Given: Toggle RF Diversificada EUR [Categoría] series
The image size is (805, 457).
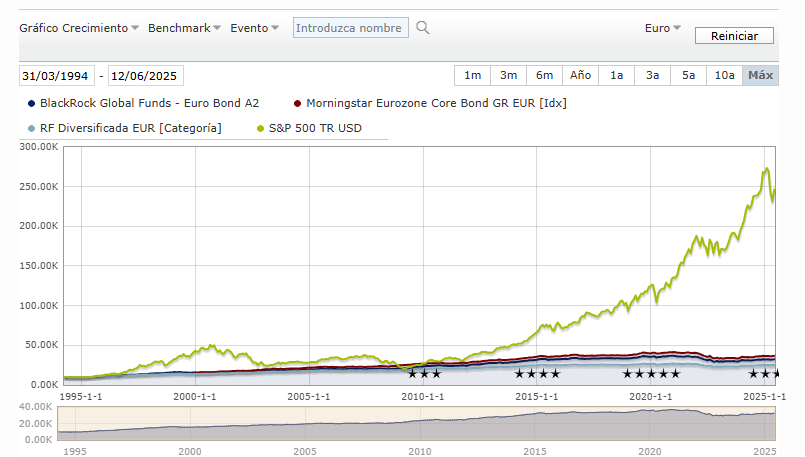Looking at the screenshot, I should tap(131, 128).
